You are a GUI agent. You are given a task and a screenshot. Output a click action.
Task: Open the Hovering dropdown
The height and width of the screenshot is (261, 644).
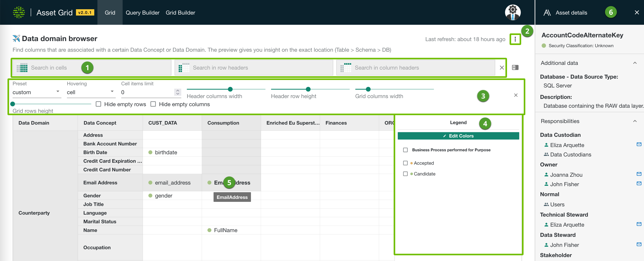click(91, 92)
